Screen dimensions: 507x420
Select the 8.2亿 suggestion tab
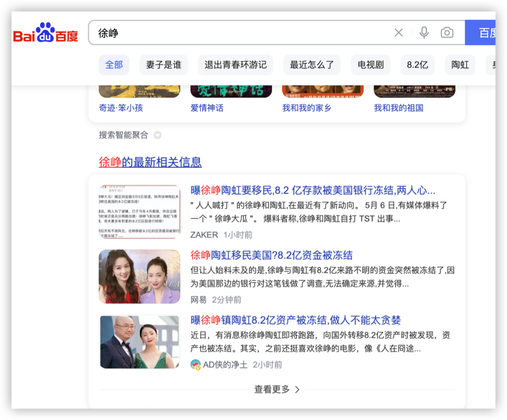417,65
